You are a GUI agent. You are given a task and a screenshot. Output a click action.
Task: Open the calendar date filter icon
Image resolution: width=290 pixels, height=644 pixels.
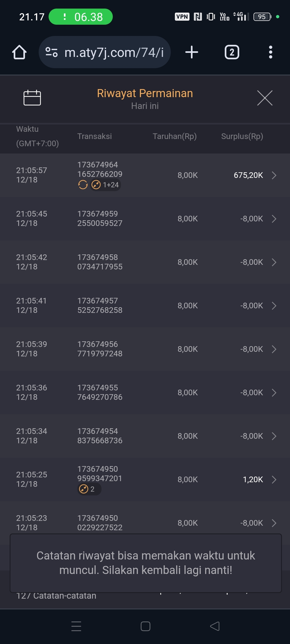click(32, 98)
